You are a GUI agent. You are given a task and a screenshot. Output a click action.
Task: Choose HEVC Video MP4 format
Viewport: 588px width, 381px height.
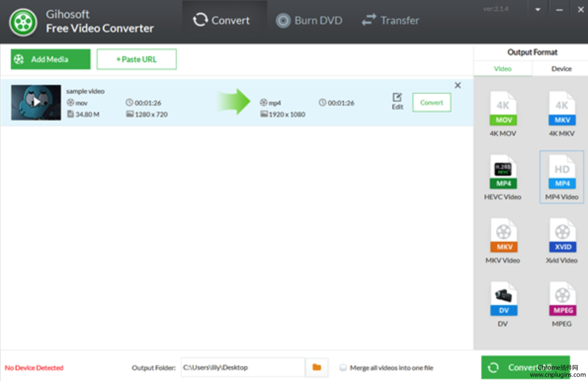click(x=503, y=177)
